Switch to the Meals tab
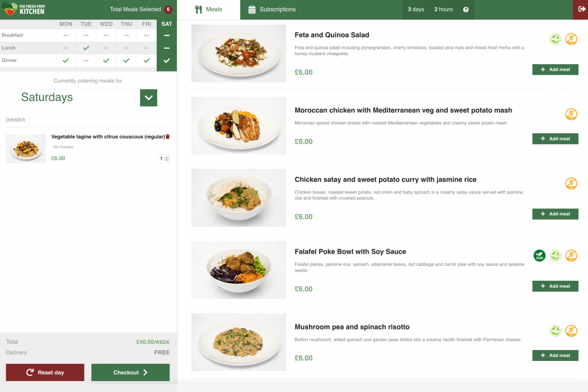Image resolution: width=588 pixels, height=392 pixels. pyautogui.click(x=208, y=10)
